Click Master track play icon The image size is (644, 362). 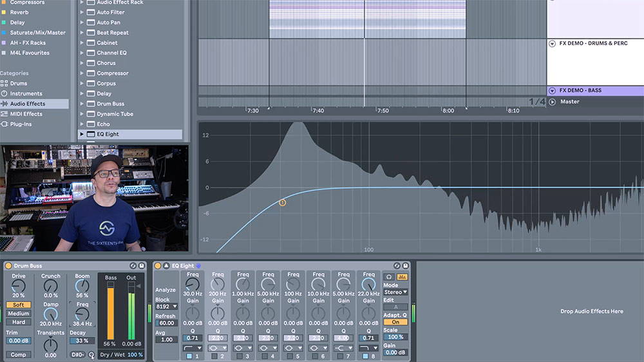[553, 102]
